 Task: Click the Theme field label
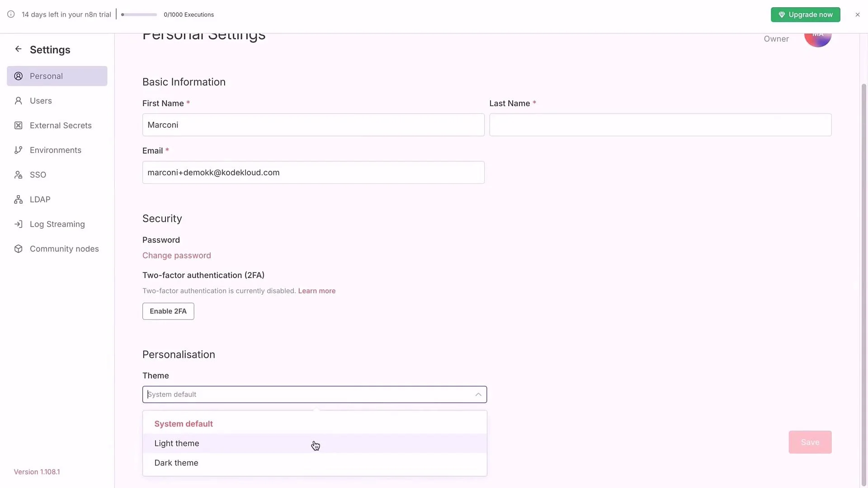(x=156, y=375)
